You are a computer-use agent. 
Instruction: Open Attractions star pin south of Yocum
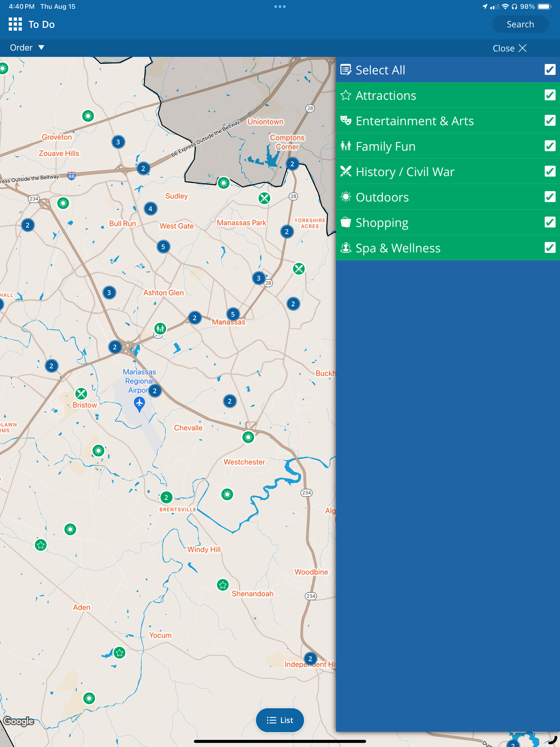119,653
